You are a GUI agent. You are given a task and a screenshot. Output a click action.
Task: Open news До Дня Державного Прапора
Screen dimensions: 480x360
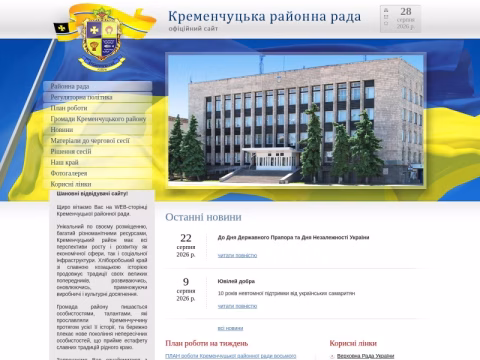(x=293, y=237)
